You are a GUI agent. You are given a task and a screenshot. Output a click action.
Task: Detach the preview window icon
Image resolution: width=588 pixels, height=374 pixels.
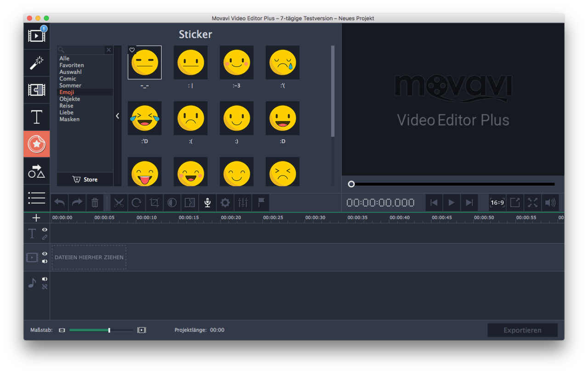coord(515,203)
